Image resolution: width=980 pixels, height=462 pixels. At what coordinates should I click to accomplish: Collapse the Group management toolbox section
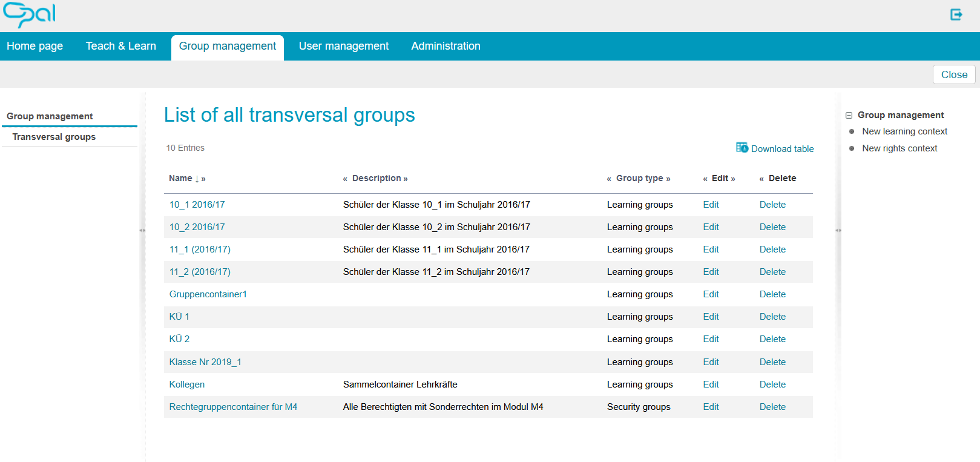849,115
